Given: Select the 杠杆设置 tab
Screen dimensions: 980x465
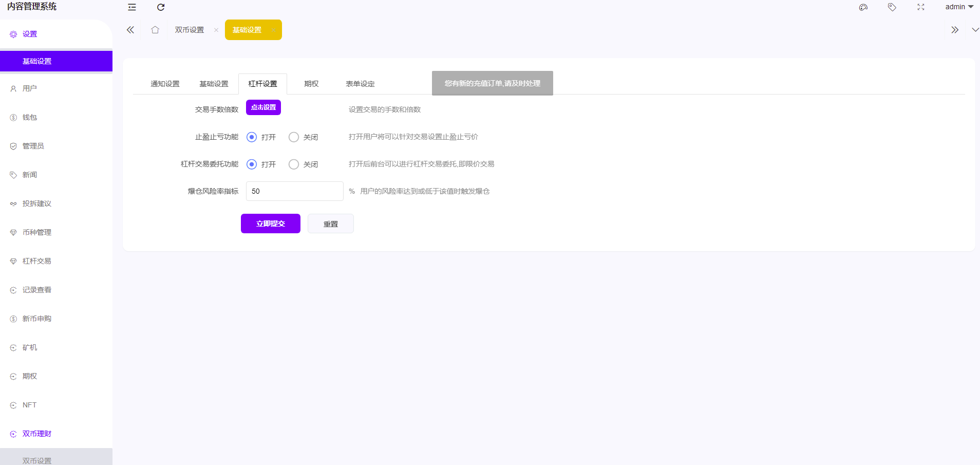Looking at the screenshot, I should pos(262,84).
